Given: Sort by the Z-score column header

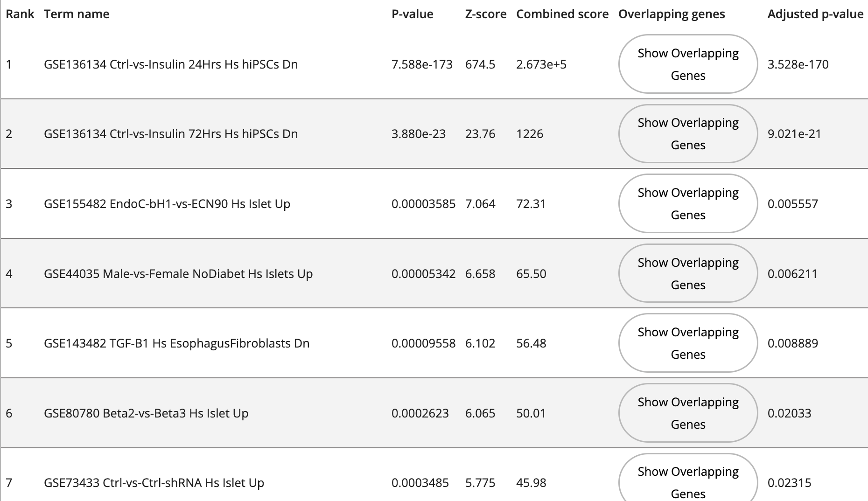Looking at the screenshot, I should (485, 14).
